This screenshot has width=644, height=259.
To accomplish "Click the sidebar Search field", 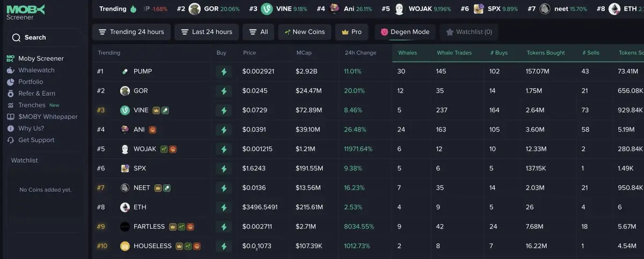I will click(45, 38).
